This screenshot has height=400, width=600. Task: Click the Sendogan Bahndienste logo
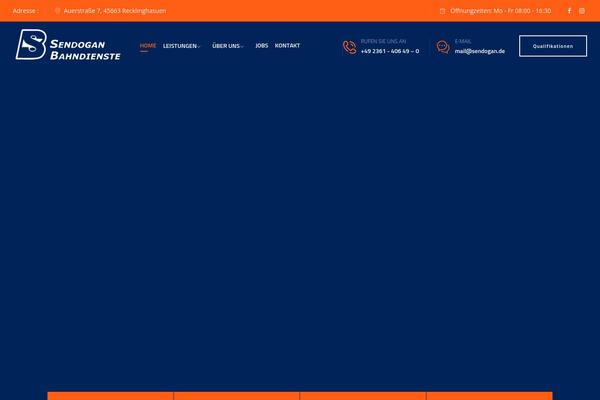click(x=68, y=45)
